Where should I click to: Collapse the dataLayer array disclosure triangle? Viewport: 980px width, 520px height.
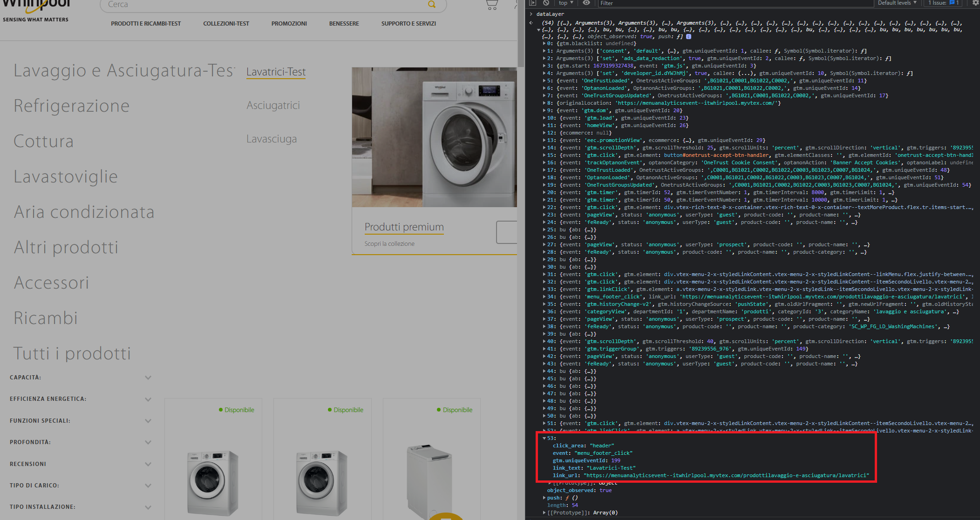[x=539, y=30]
